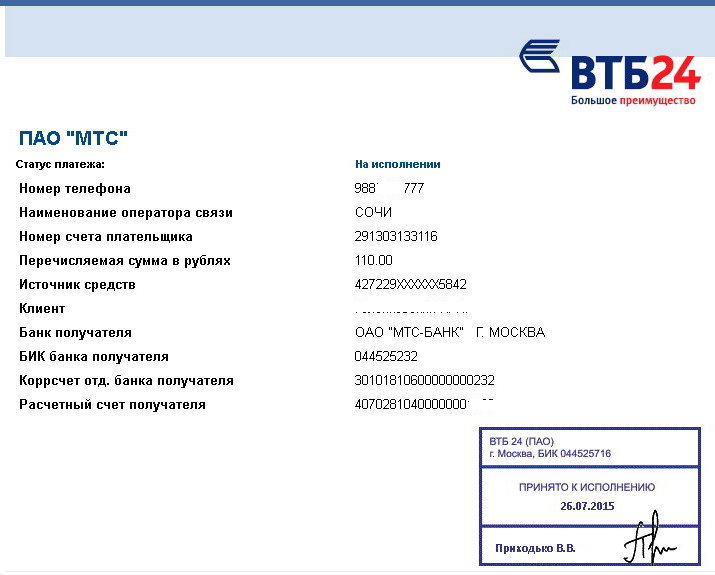Click the 'Банк получателя' label

(75, 332)
